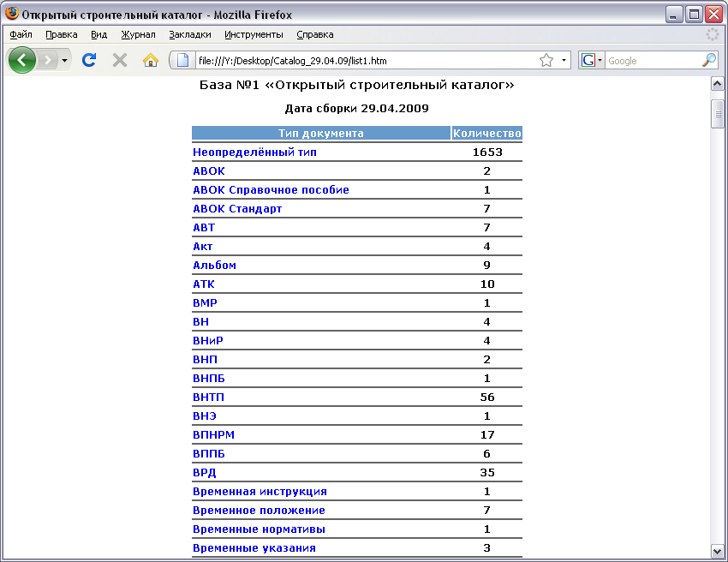Viewport: 728px width, 562px height.
Task: Click the count value 1653
Action: (x=487, y=152)
